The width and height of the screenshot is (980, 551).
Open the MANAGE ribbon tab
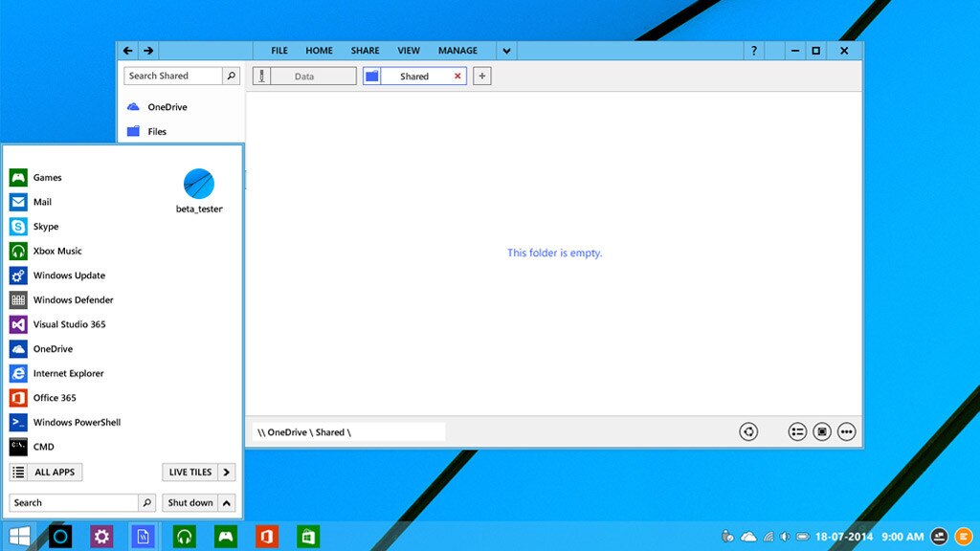(457, 51)
